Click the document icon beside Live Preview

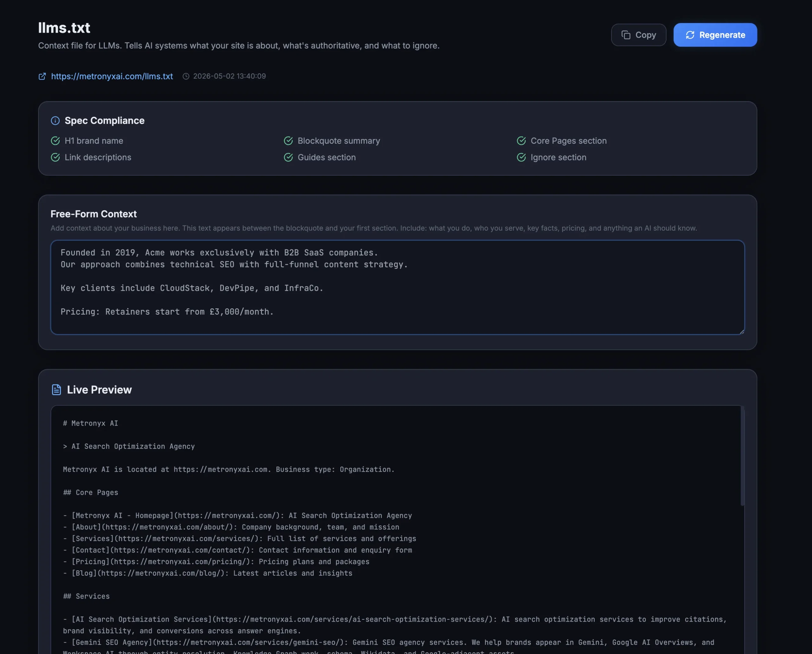coord(56,389)
